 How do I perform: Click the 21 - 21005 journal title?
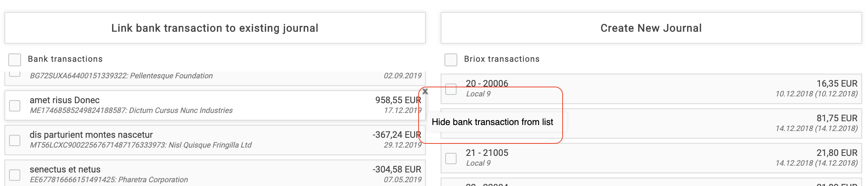click(487, 152)
